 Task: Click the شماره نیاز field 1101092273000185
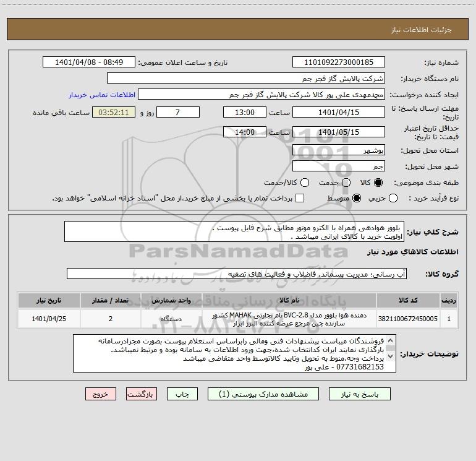click(x=339, y=62)
